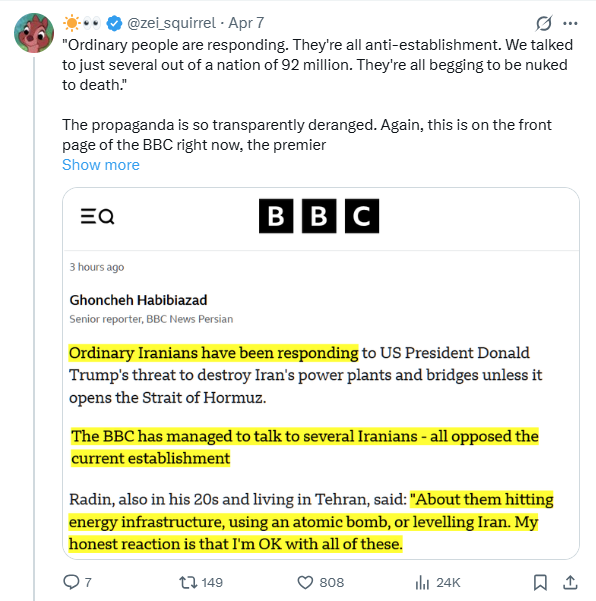Click the reply icon with 7 comments
This screenshot has width=596, height=601.
tap(77, 582)
